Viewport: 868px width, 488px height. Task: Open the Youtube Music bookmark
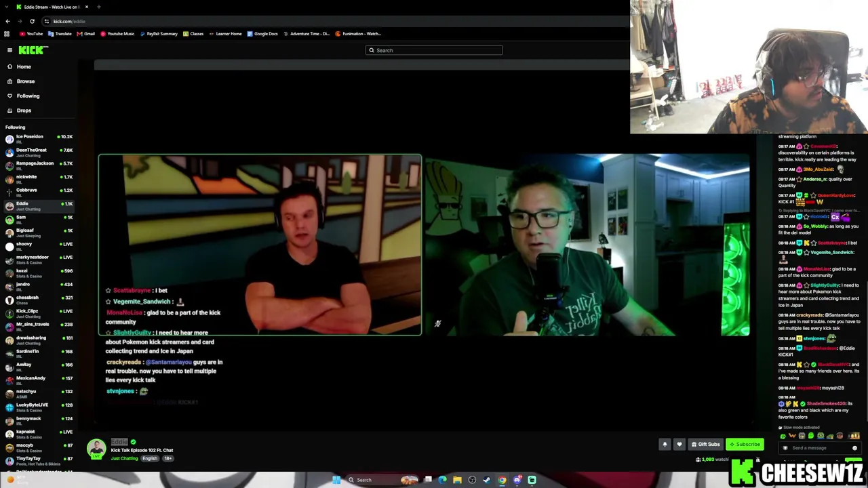[x=117, y=34]
